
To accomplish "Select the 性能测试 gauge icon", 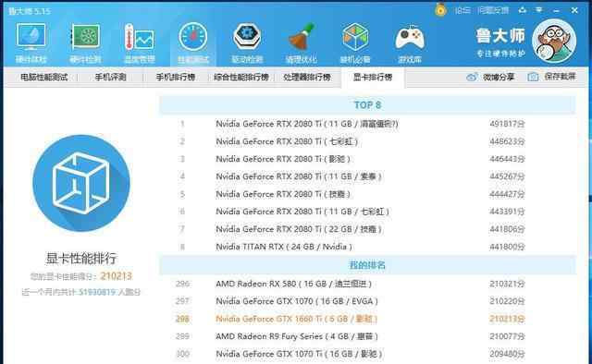I will pos(193,42).
